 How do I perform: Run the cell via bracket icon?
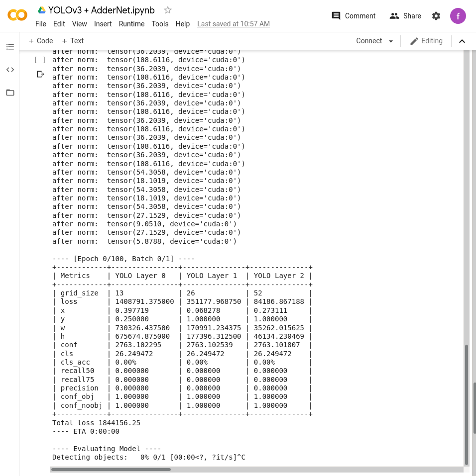(40, 60)
